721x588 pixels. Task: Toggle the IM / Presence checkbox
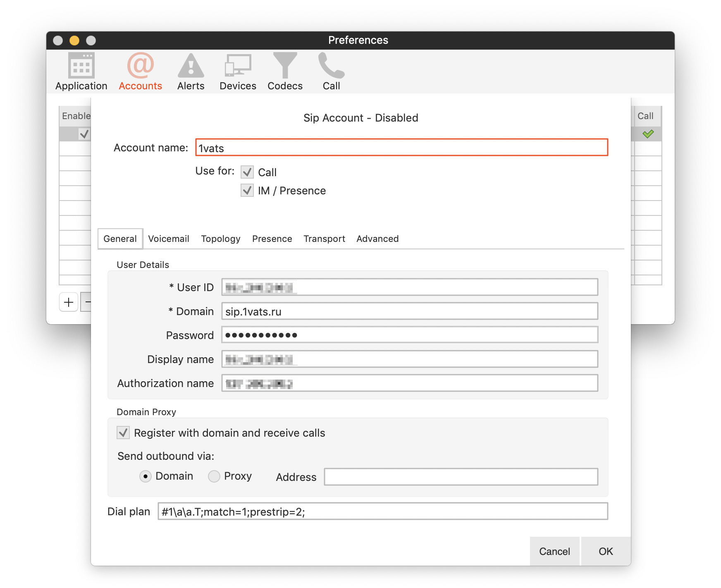(247, 191)
